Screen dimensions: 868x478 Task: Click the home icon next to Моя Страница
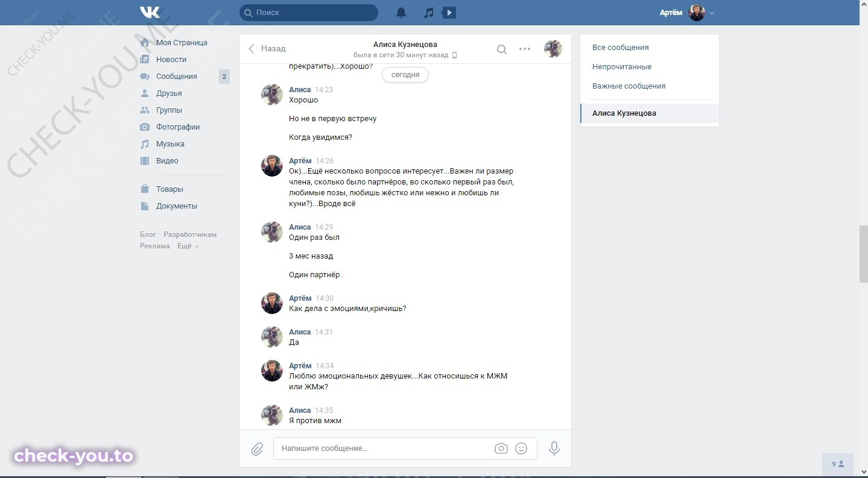[x=145, y=43]
